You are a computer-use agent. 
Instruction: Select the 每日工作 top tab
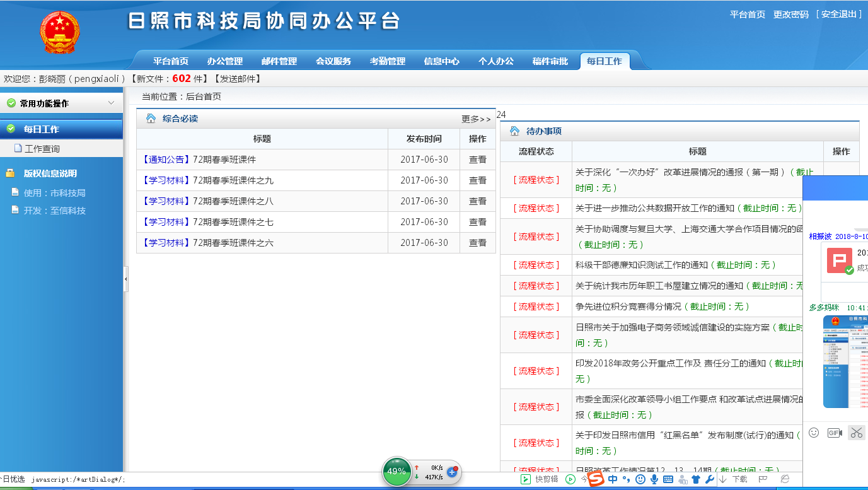(x=605, y=61)
